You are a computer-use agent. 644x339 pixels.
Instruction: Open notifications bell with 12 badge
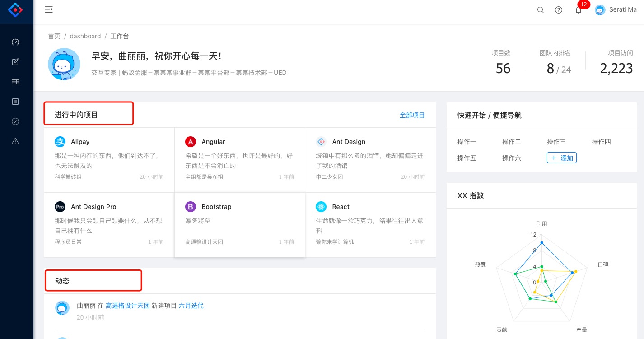(x=579, y=10)
